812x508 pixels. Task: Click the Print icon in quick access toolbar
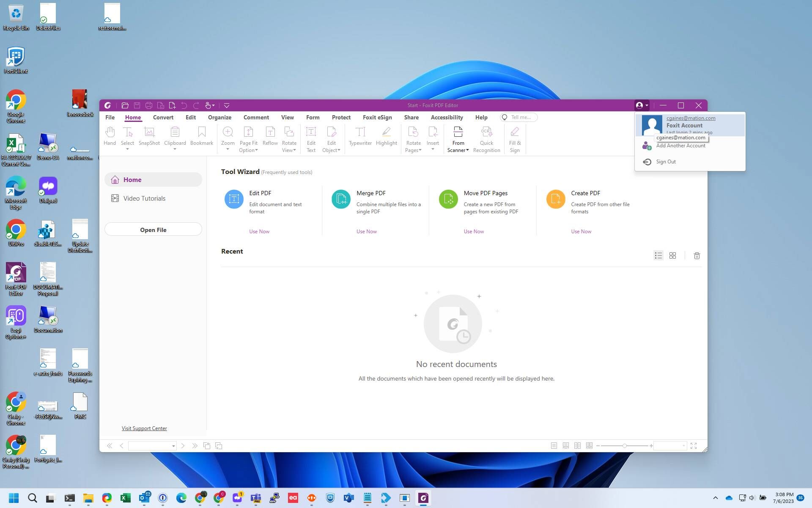148,105
